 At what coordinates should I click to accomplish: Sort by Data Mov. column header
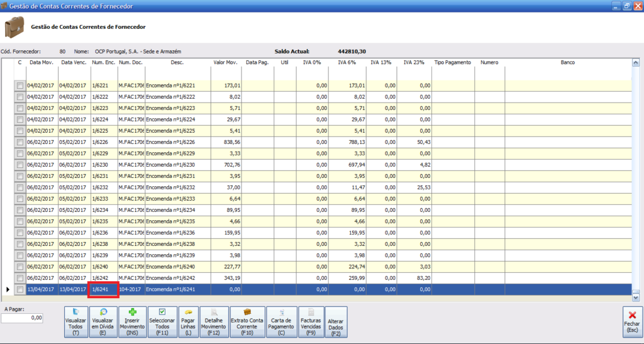pos(41,63)
